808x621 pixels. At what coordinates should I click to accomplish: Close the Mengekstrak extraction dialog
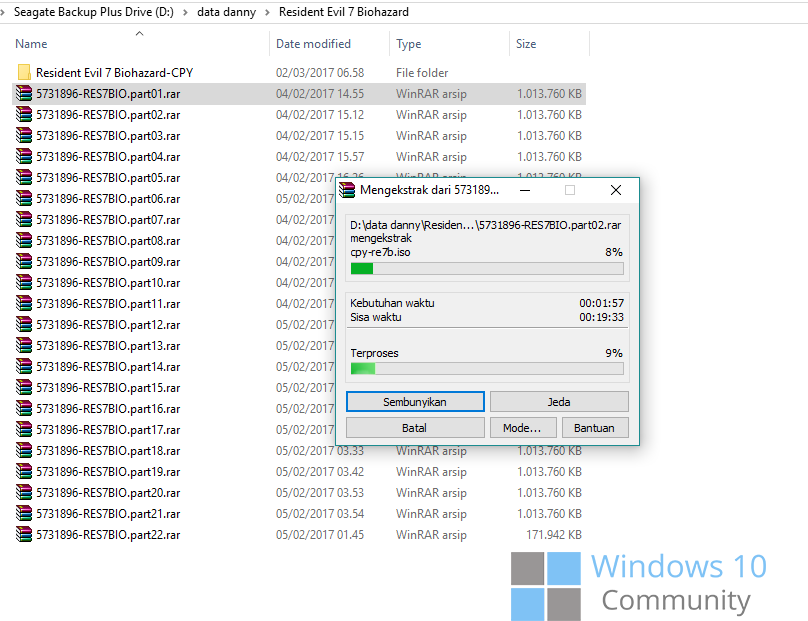[615, 190]
